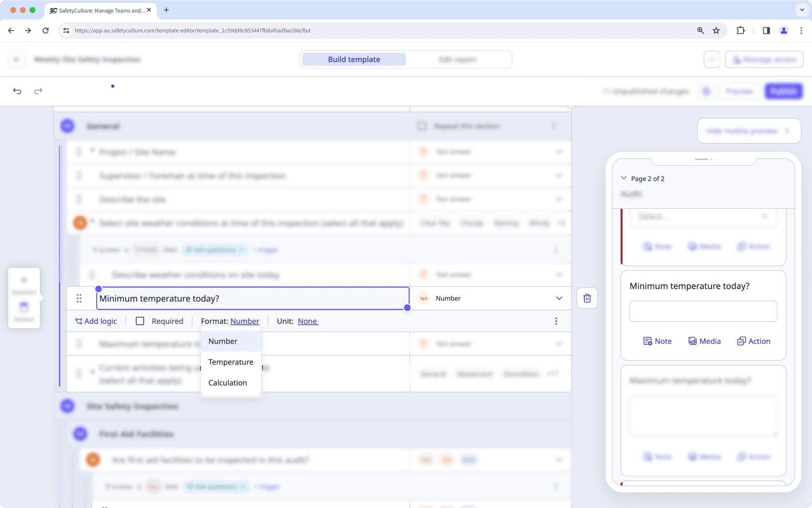Collapse Page 2 of 2 in mobile preview
The height and width of the screenshot is (508, 812).
click(623, 178)
